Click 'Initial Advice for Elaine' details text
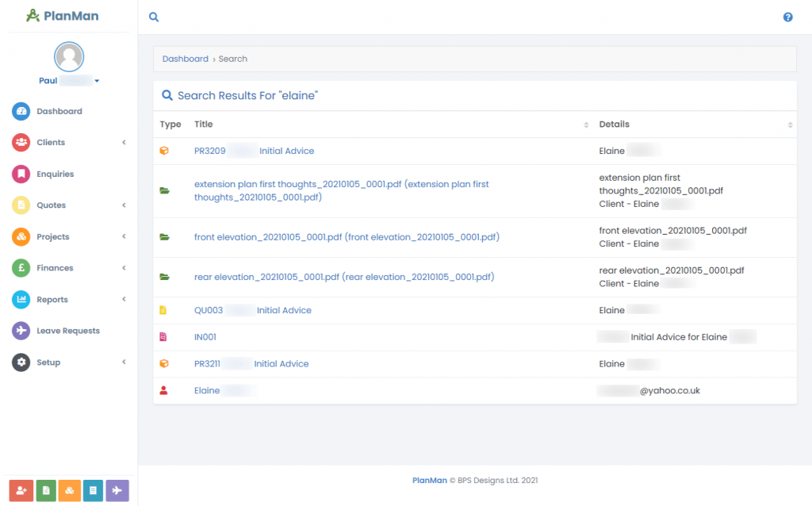Screen dimensions: 812x506 click(679, 337)
